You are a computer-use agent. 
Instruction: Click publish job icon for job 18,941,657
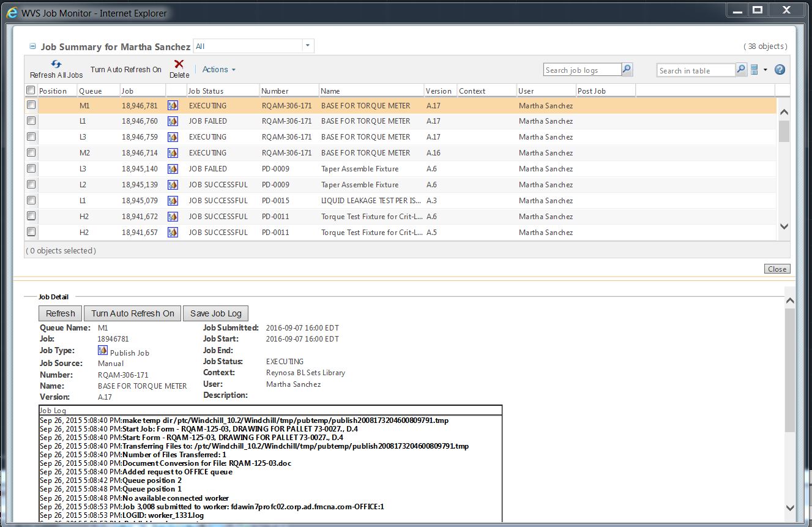click(173, 233)
